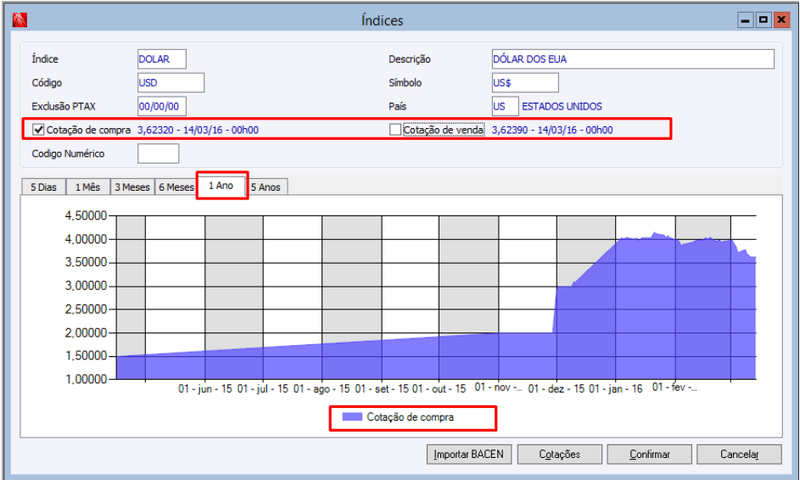Cancel the dialog with Cancelar
Viewport: 800px width, 480px height.
739,454
